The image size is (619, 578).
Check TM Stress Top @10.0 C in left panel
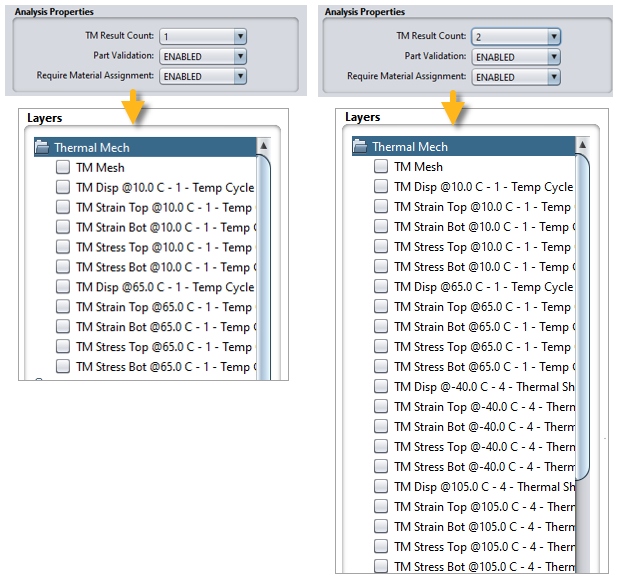click(x=63, y=247)
